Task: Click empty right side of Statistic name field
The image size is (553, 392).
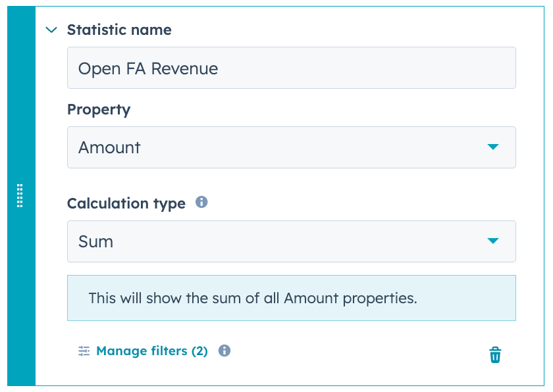Action: pos(367,68)
